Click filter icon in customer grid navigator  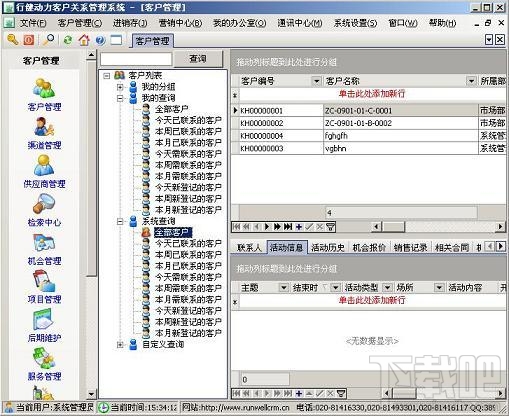(330, 227)
